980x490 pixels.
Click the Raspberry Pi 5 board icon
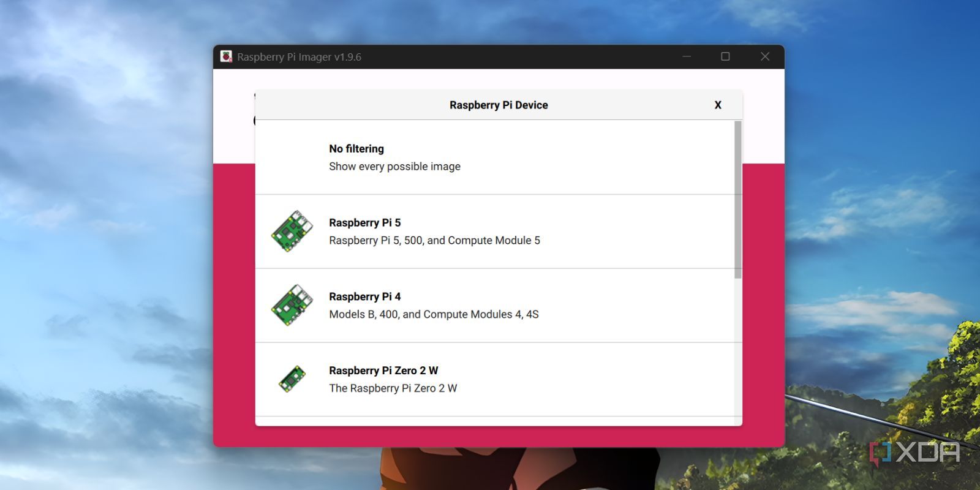(292, 232)
